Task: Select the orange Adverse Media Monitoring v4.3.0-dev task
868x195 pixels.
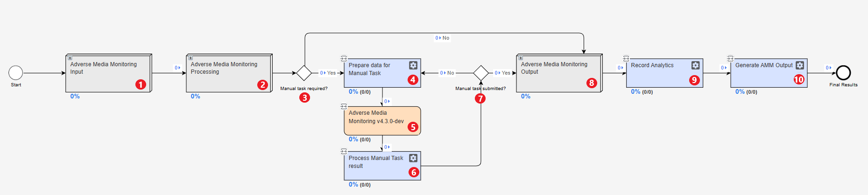Action: (x=382, y=121)
